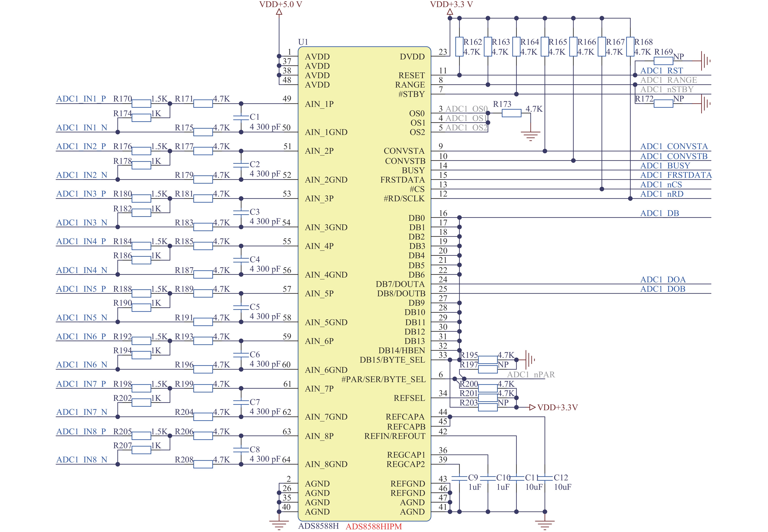Click the U1 designator text
Image resolution: width=768 pixels, height=532 pixels.
(303, 42)
